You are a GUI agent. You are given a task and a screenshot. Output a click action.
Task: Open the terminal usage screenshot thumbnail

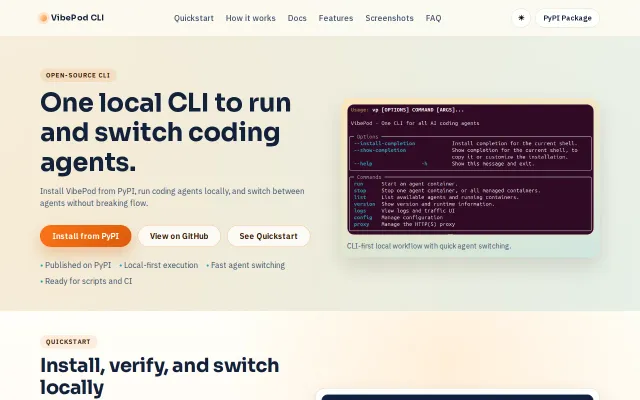tap(470, 169)
